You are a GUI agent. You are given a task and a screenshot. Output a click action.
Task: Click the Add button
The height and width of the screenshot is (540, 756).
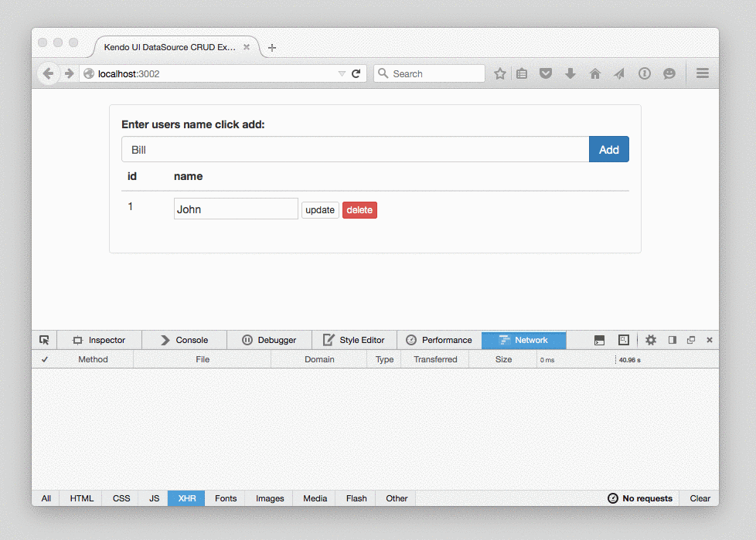pos(608,149)
